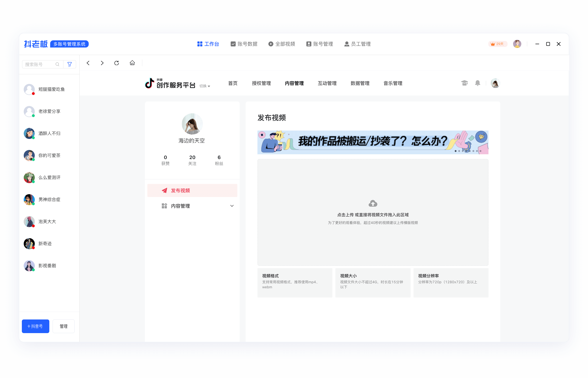This screenshot has width=588, height=378.
Task: Go back using the left arrow navigation
Action: coord(88,63)
